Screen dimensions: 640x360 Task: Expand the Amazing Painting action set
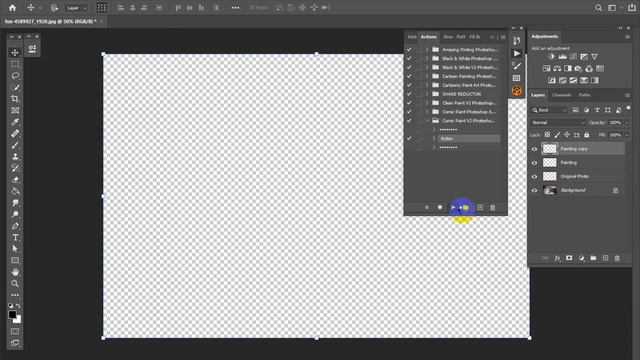[x=427, y=49]
